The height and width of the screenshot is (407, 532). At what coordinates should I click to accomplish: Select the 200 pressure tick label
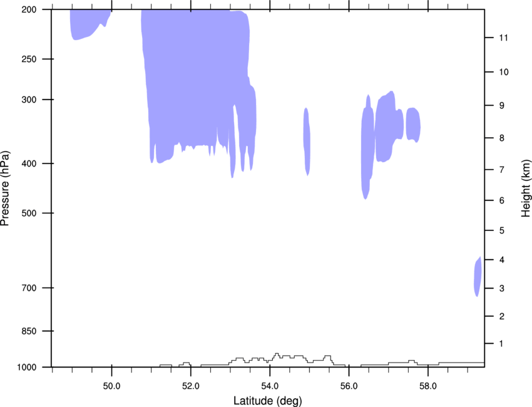[x=29, y=9]
